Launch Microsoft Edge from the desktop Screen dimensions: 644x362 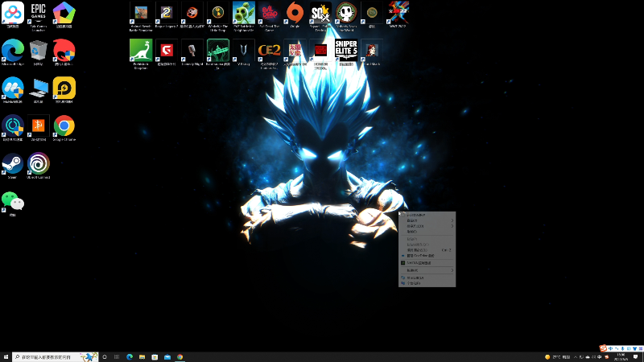[13, 52]
